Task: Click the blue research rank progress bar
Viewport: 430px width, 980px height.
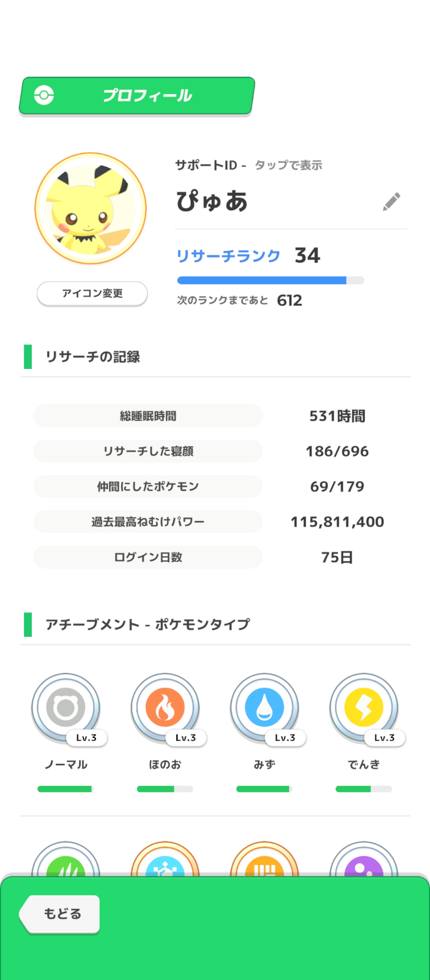Action: [270, 280]
